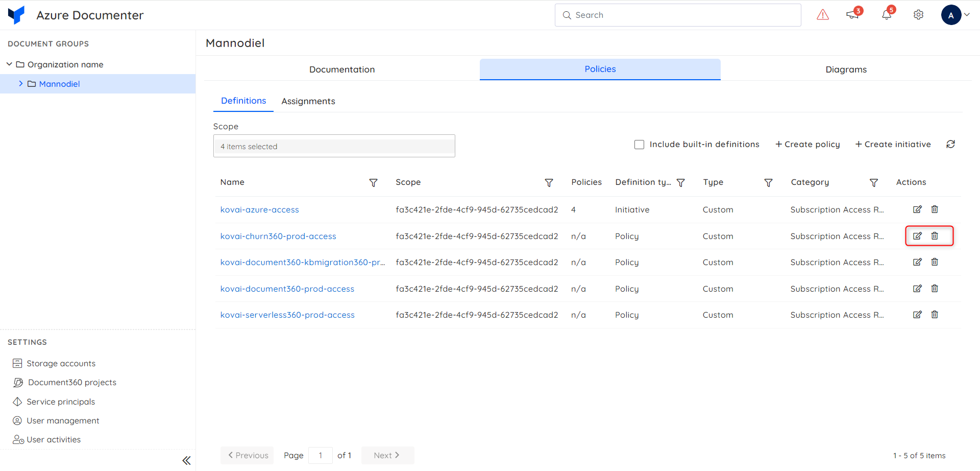Click the Create policy button
Screen dimensions: 980x471
coord(807,145)
